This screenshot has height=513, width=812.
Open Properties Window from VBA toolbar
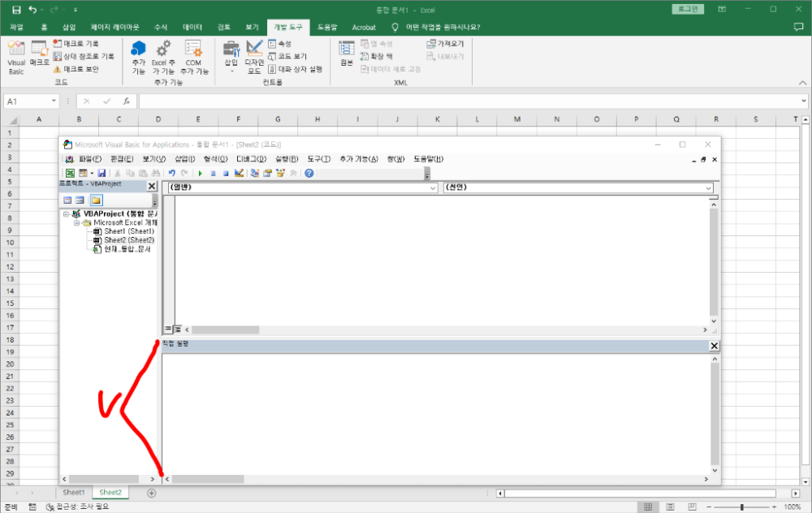pos(267,174)
